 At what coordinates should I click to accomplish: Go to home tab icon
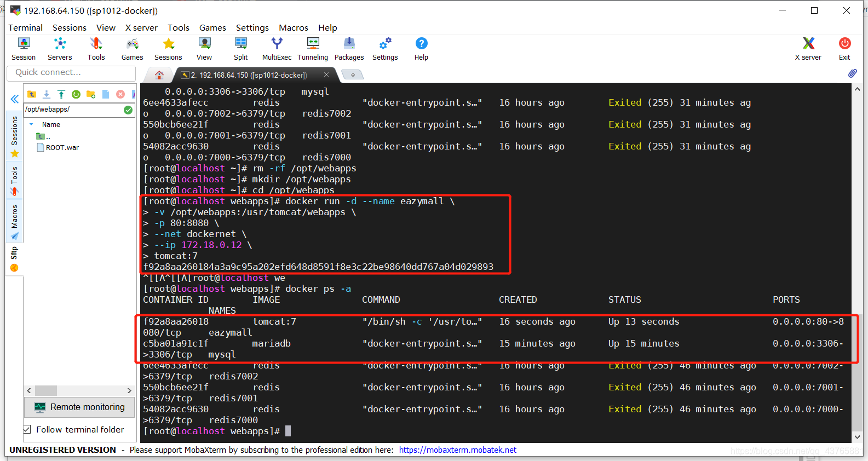(x=159, y=75)
